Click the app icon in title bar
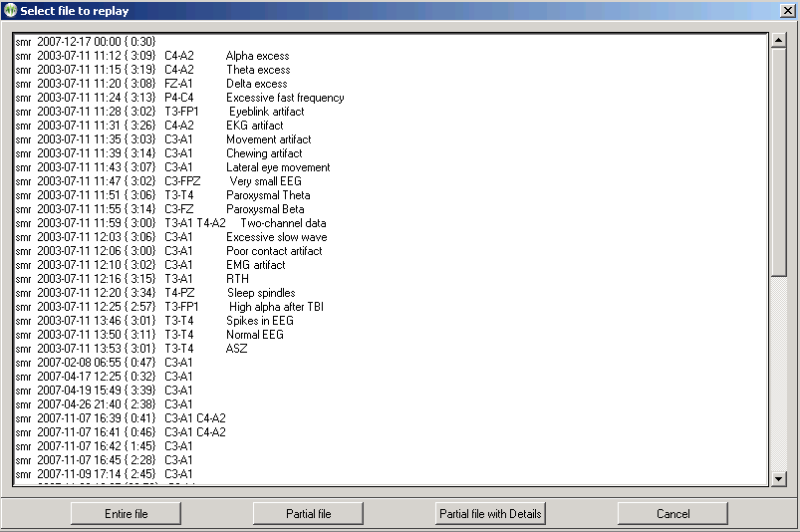Screen dimensions: 800x532 coord(10,10)
